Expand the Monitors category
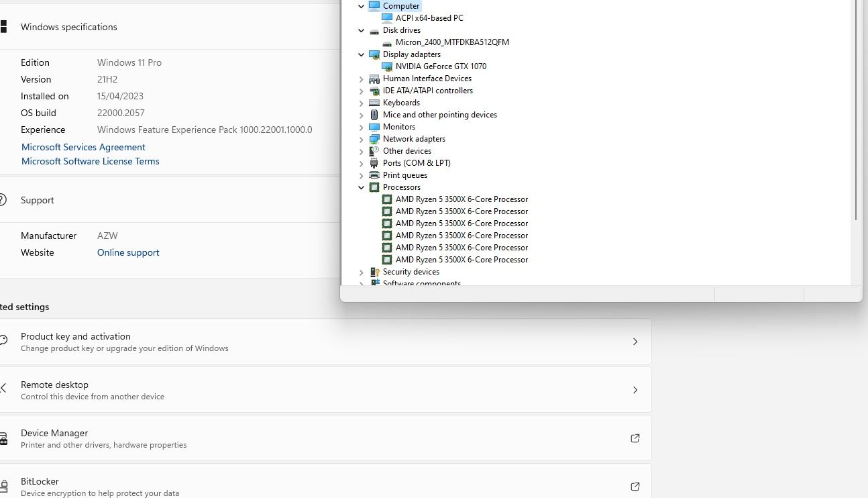 pos(361,127)
